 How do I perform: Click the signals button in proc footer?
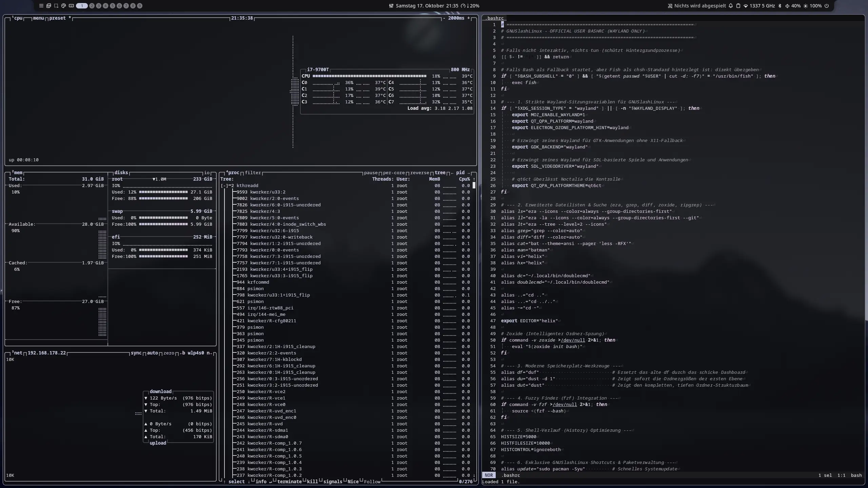(333, 482)
